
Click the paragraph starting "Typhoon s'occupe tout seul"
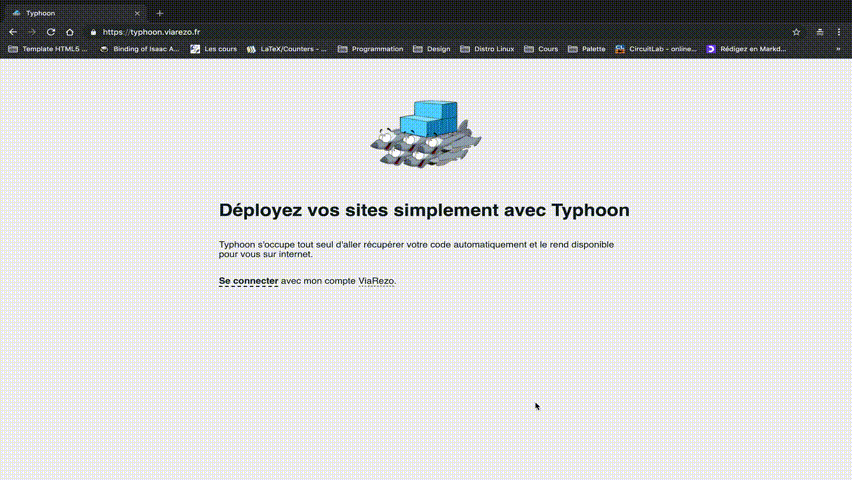point(416,250)
